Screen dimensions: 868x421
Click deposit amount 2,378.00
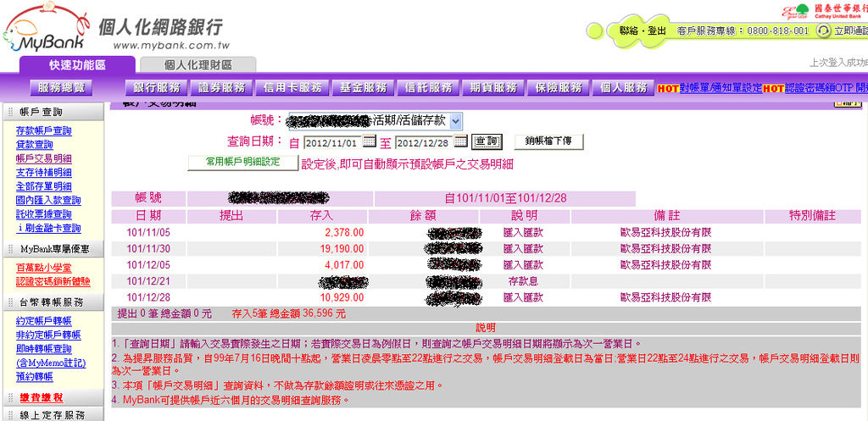(344, 232)
